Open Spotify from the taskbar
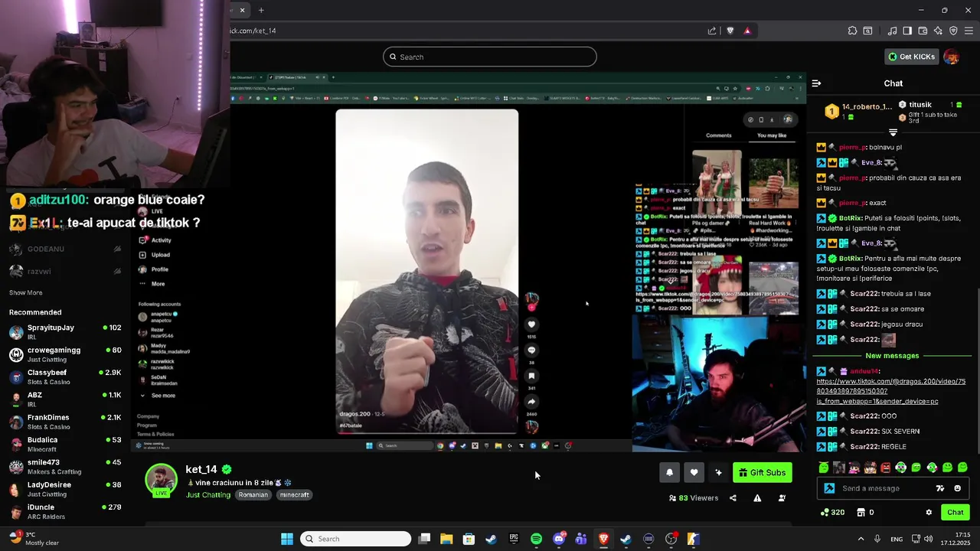Viewport: 980px width, 551px height. pos(536,539)
